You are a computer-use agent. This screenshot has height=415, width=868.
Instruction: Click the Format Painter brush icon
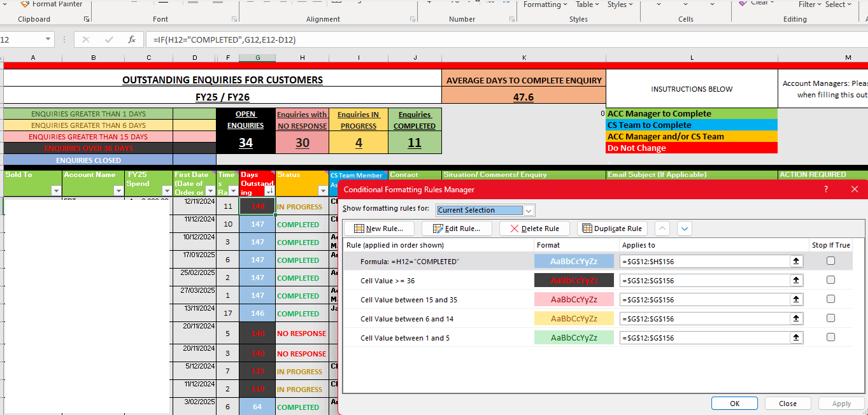coord(25,3)
